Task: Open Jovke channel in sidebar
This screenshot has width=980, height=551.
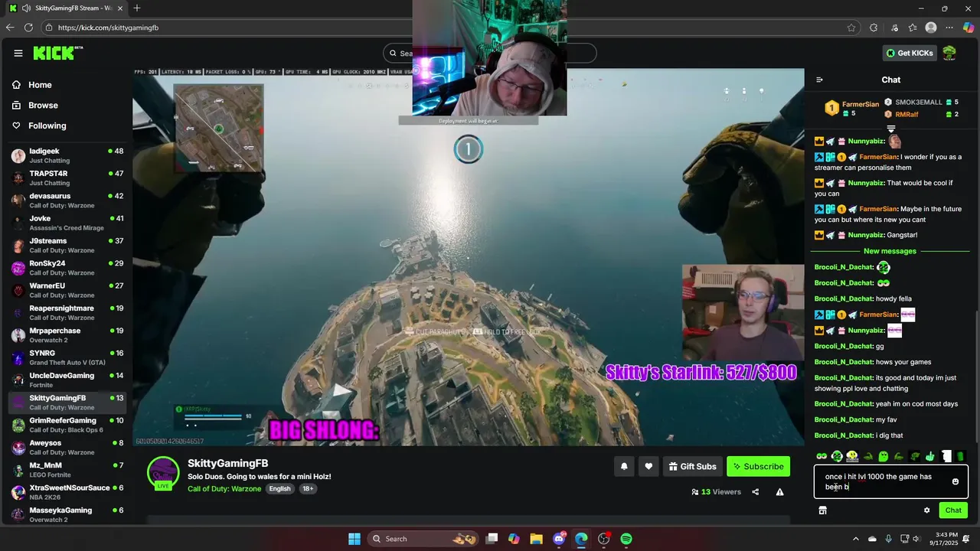Action: [x=69, y=223]
